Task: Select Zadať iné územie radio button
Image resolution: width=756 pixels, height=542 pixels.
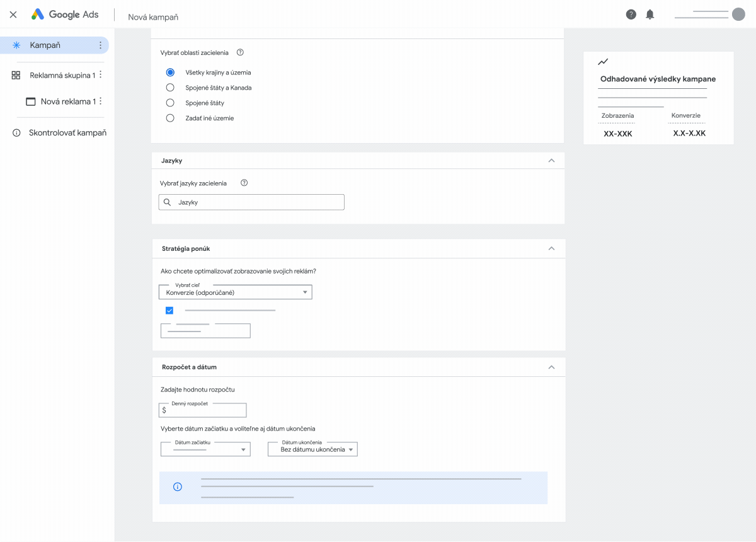Action: tap(170, 118)
